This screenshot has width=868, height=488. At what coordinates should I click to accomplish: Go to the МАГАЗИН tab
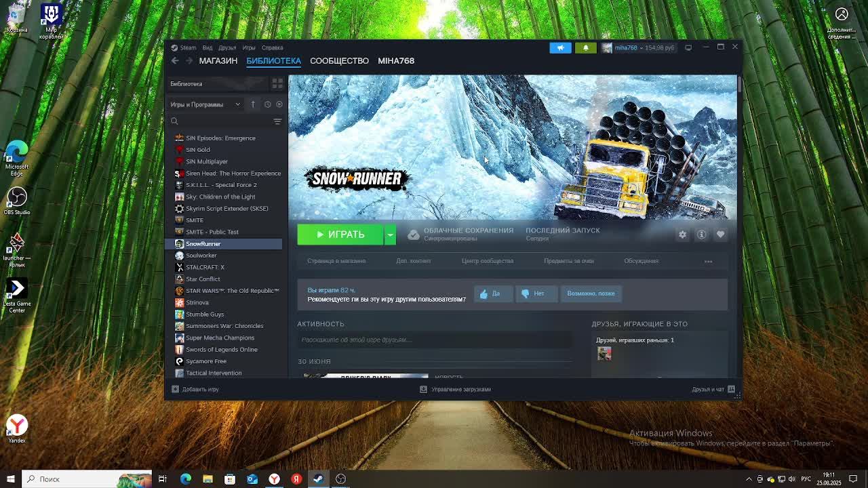tap(218, 61)
